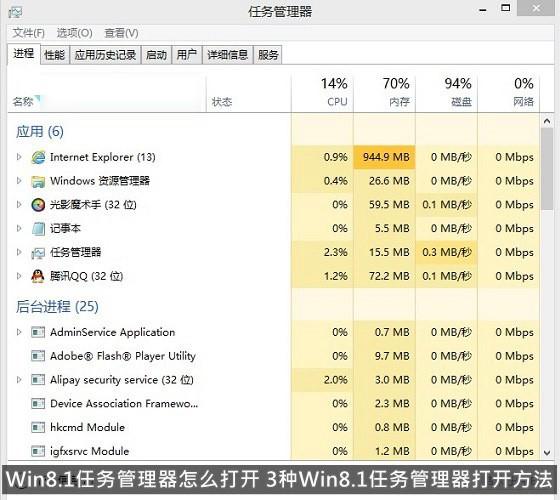560x500 pixels.
Task: Click the 光影魔术手 app icon
Action: pyautogui.click(x=38, y=205)
